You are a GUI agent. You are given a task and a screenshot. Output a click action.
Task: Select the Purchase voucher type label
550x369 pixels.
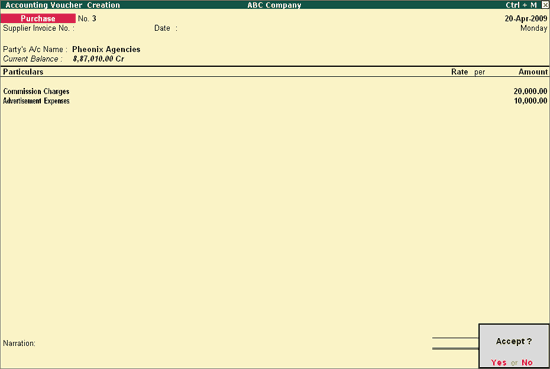coord(38,18)
